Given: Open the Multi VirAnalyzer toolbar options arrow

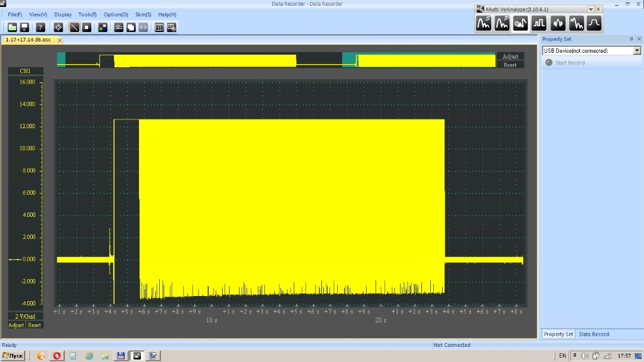Looking at the screenshot, I should coord(591,9).
